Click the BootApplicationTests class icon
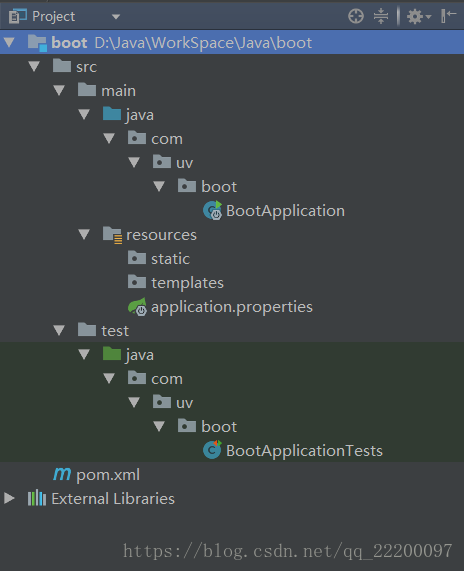The height and width of the screenshot is (571, 464). 212,450
